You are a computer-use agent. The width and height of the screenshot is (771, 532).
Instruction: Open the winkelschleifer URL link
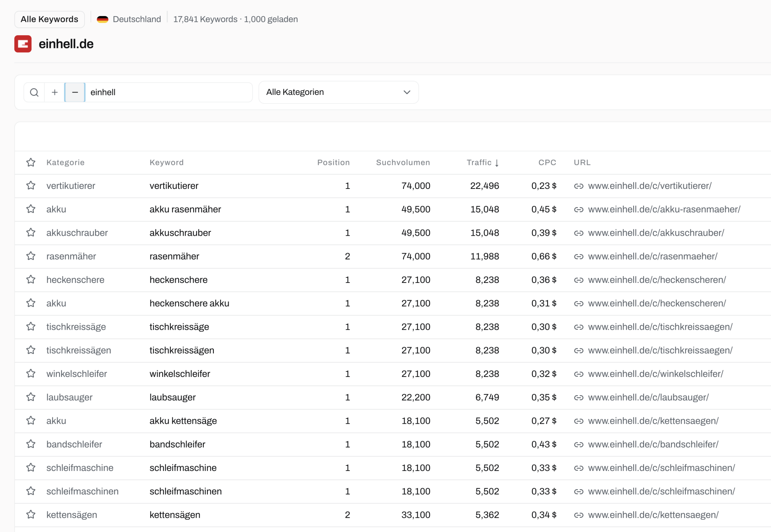[655, 374]
